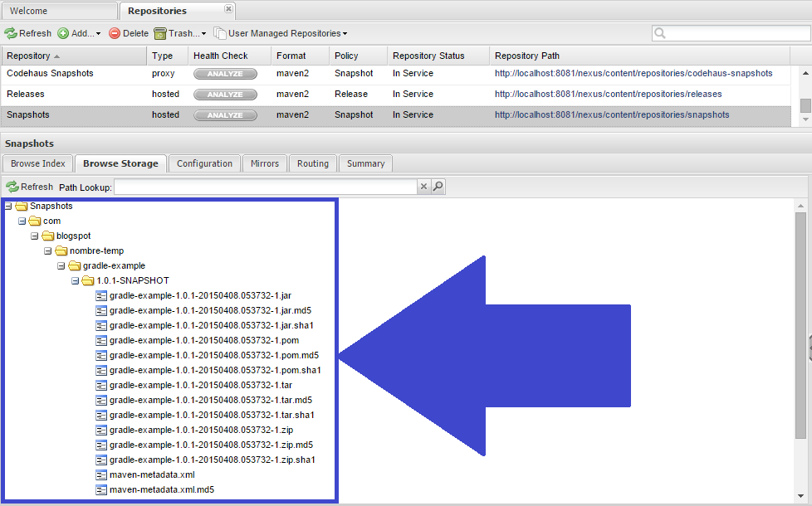Collapse the gradle-example tree node

pyautogui.click(x=61, y=266)
